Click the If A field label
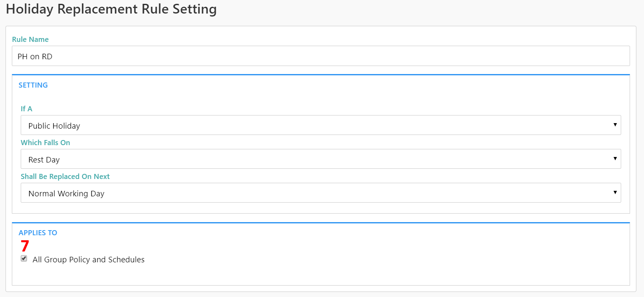This screenshot has width=644, height=297. pos(27,109)
